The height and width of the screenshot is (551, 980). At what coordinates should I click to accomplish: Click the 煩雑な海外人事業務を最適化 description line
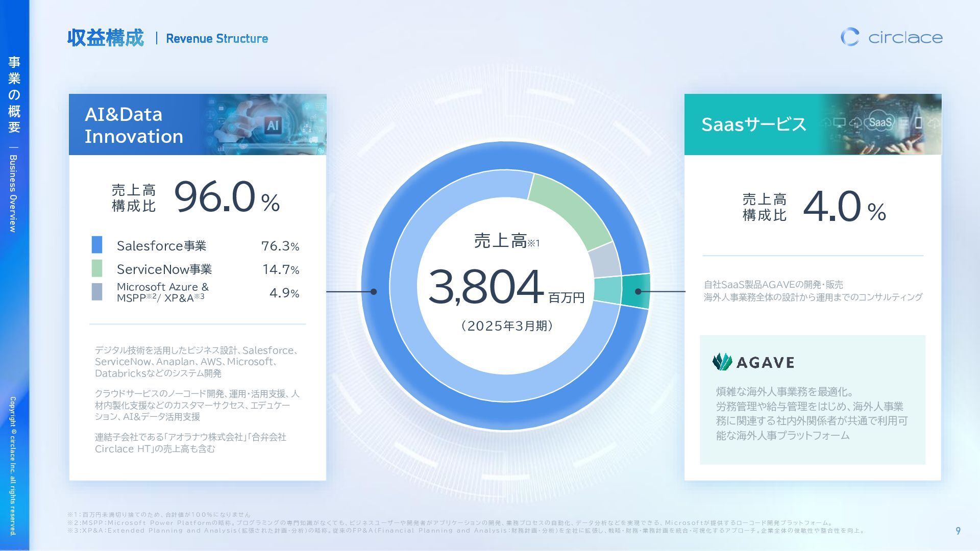coord(785,392)
